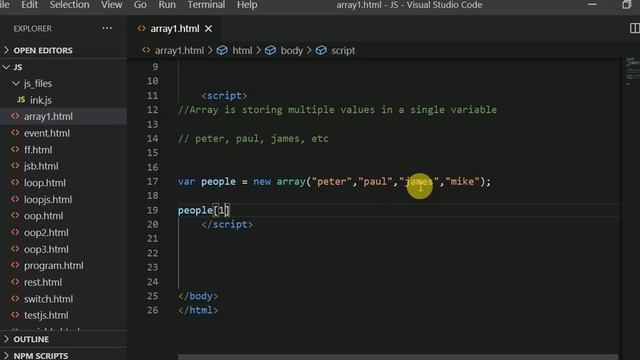
Task: Click body in the breadcrumb
Action: (x=291, y=51)
